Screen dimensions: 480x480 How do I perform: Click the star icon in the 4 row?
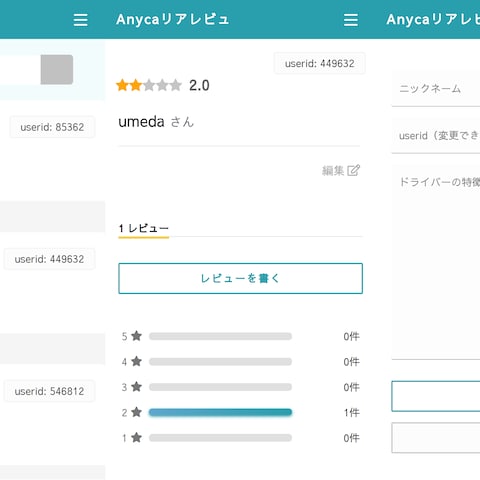pos(136,361)
